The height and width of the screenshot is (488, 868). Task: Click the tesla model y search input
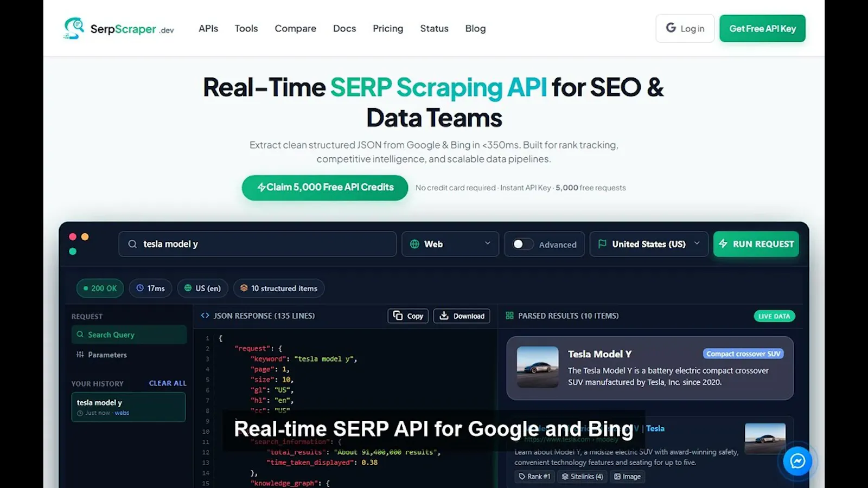coord(258,244)
